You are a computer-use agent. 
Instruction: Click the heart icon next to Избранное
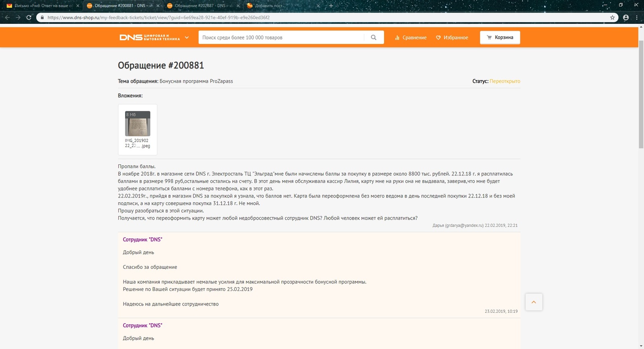coord(438,37)
